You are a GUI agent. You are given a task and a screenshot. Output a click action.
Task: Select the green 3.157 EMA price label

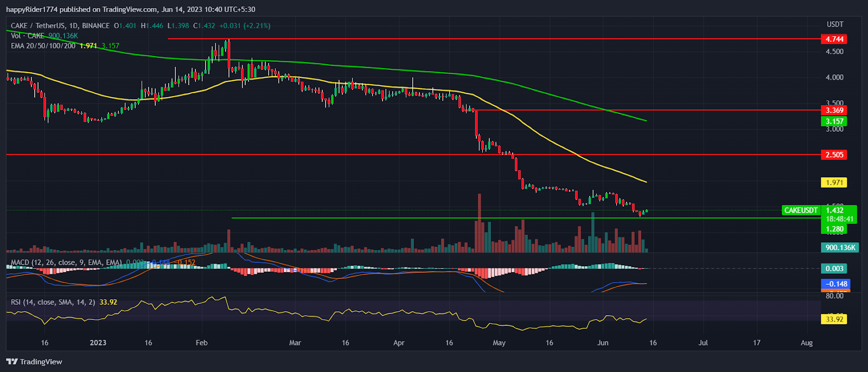(x=834, y=121)
